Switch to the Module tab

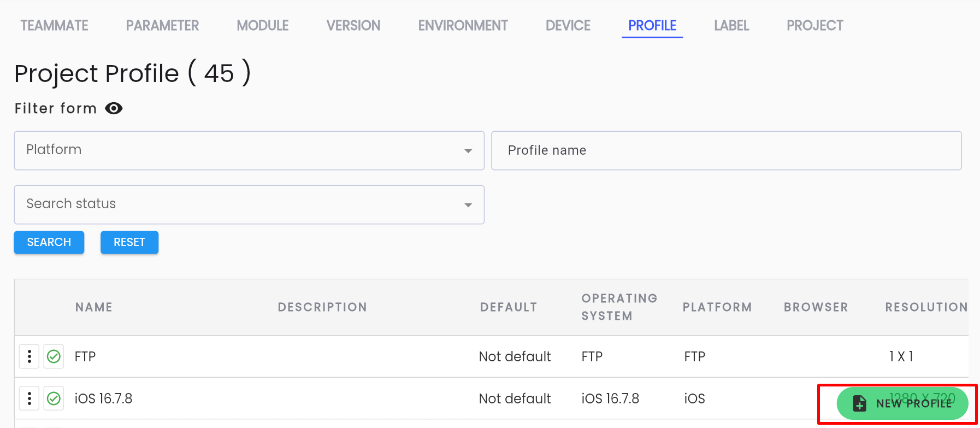coord(263,26)
